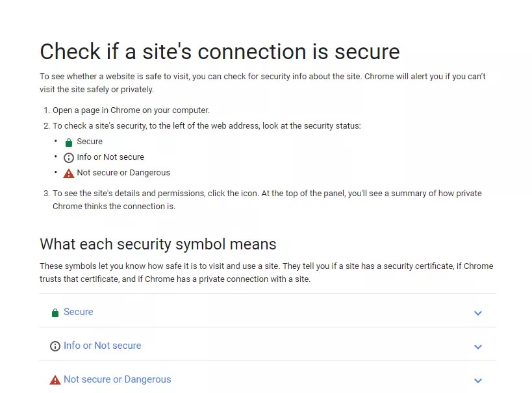The height and width of the screenshot is (393, 532).
Task: Click the info circle icon in accordion row
Action: coord(55,346)
